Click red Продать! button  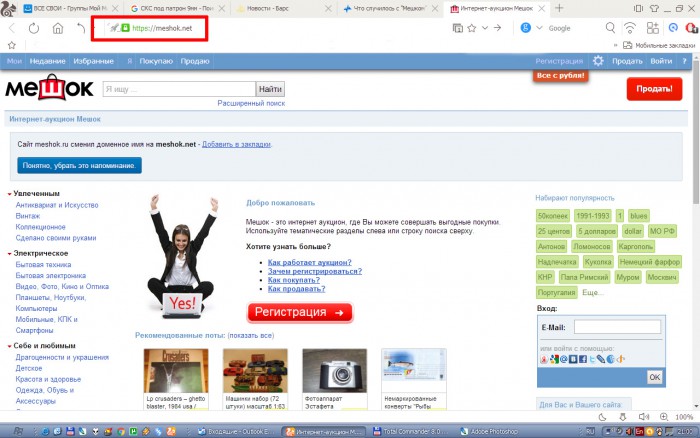coord(654,88)
